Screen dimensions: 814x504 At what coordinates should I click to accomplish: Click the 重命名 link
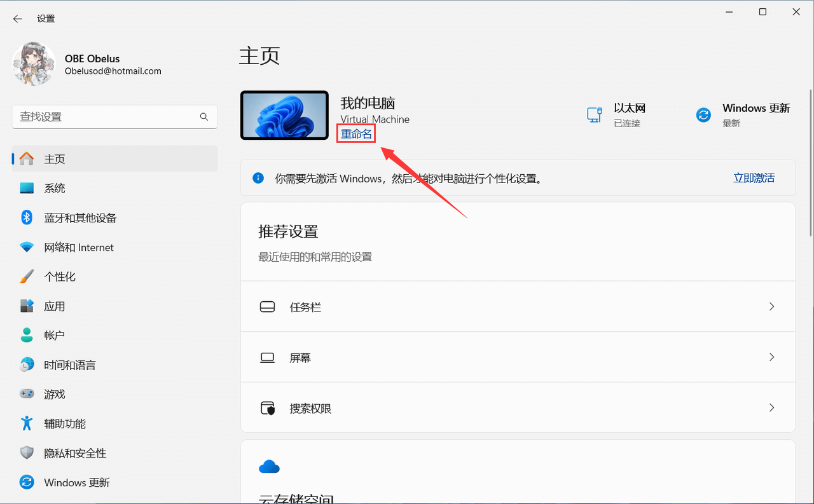pos(356,134)
